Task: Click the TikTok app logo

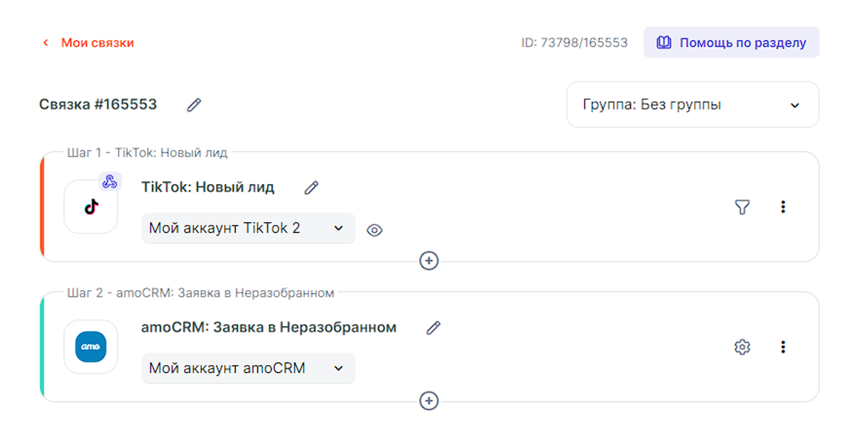Action: 91,207
